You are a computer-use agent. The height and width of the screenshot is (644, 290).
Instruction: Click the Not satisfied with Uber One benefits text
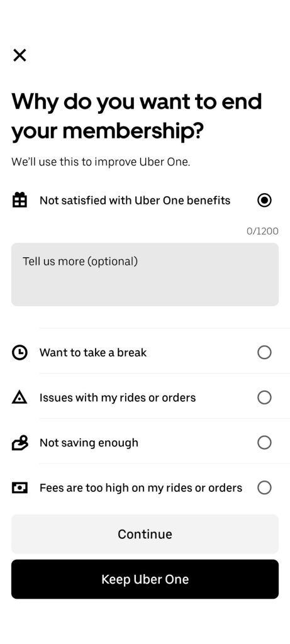[x=135, y=201]
